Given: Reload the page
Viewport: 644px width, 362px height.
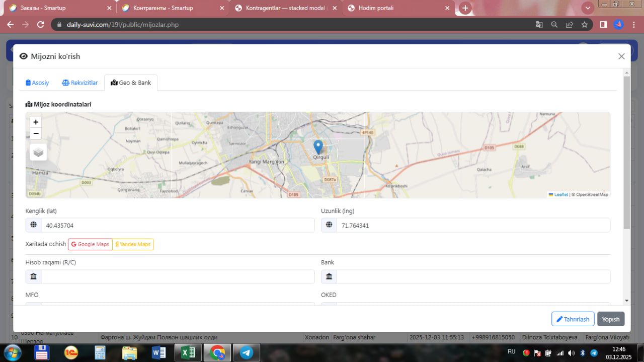Looking at the screenshot, I should (x=41, y=25).
